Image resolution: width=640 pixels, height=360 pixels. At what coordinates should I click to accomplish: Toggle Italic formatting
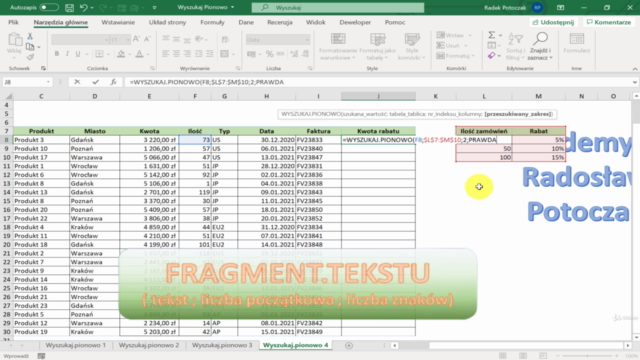(67, 54)
